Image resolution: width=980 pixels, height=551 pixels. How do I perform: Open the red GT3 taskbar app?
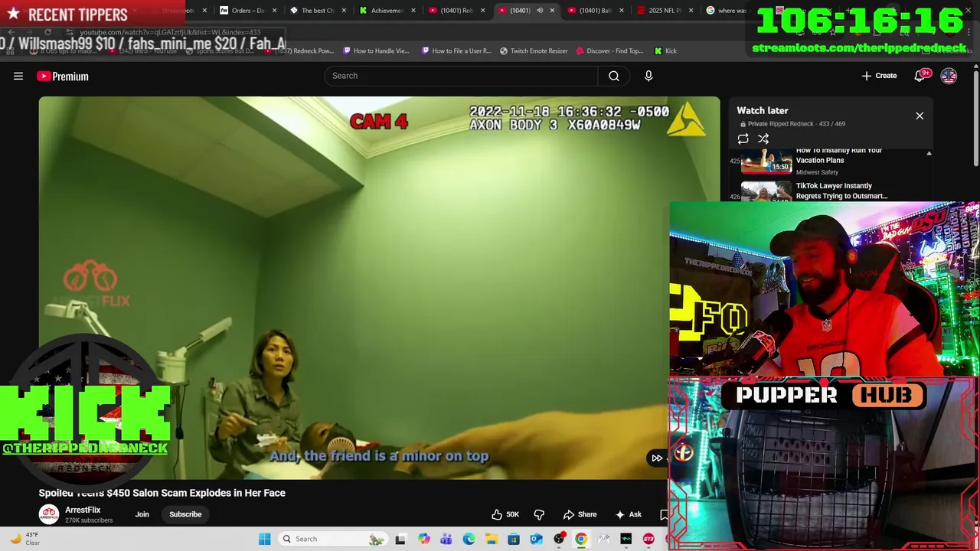click(x=649, y=539)
